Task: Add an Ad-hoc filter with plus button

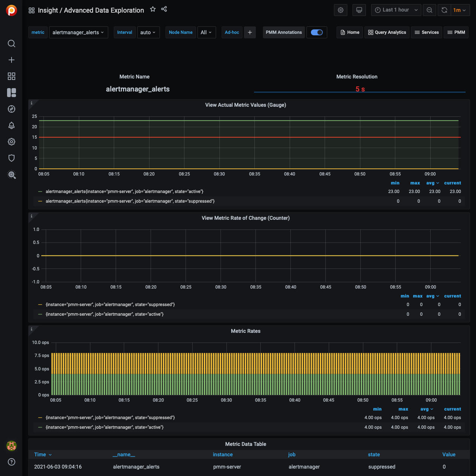Action: pyautogui.click(x=250, y=32)
